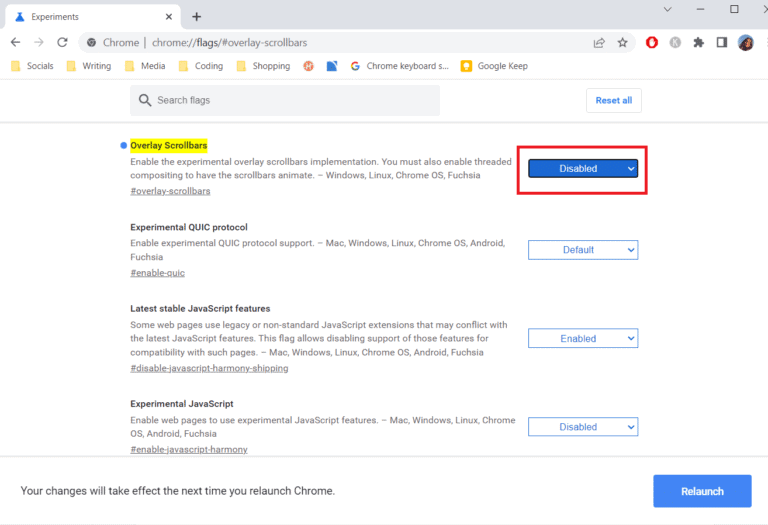Open the red Opera extension icon
Image resolution: width=768 pixels, height=525 pixels.
click(x=652, y=43)
